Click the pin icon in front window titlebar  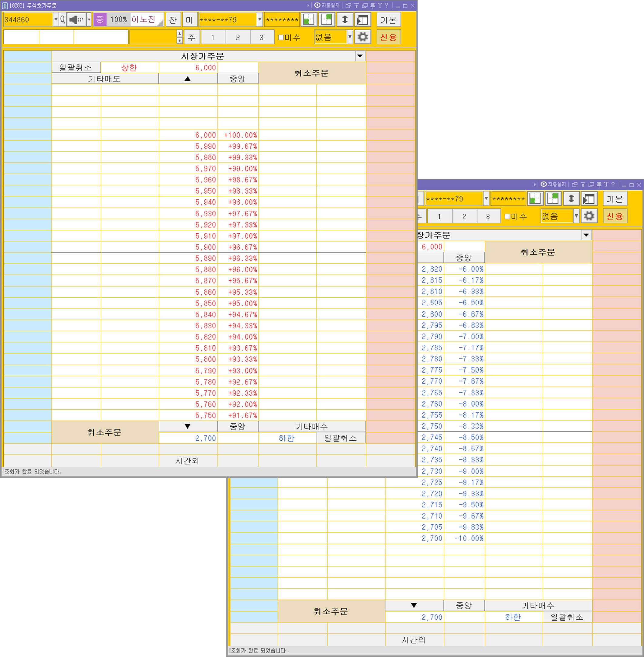tap(372, 5)
